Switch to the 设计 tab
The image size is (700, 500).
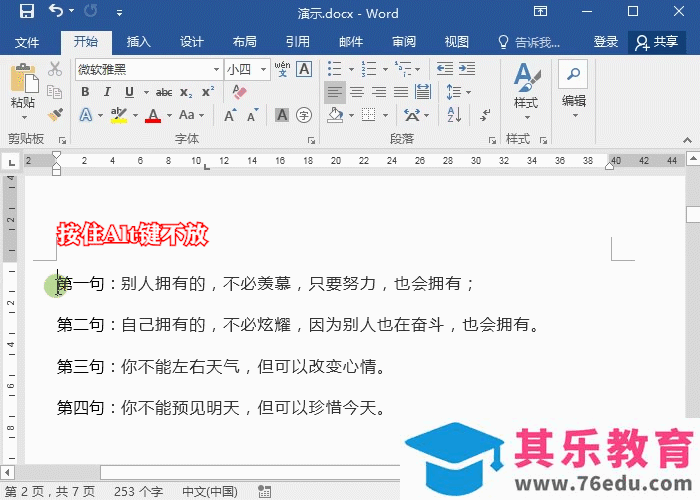192,42
